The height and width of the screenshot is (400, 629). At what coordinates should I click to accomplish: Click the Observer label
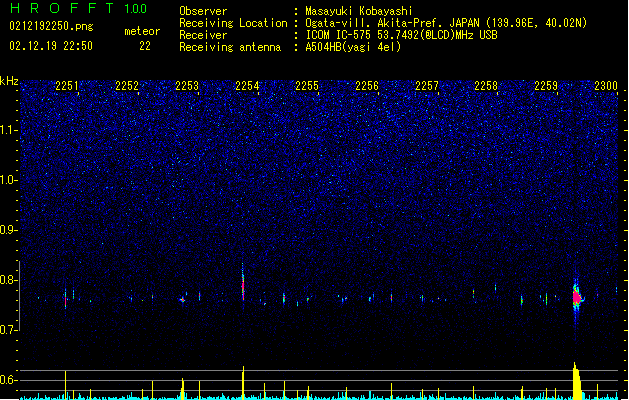(203, 11)
